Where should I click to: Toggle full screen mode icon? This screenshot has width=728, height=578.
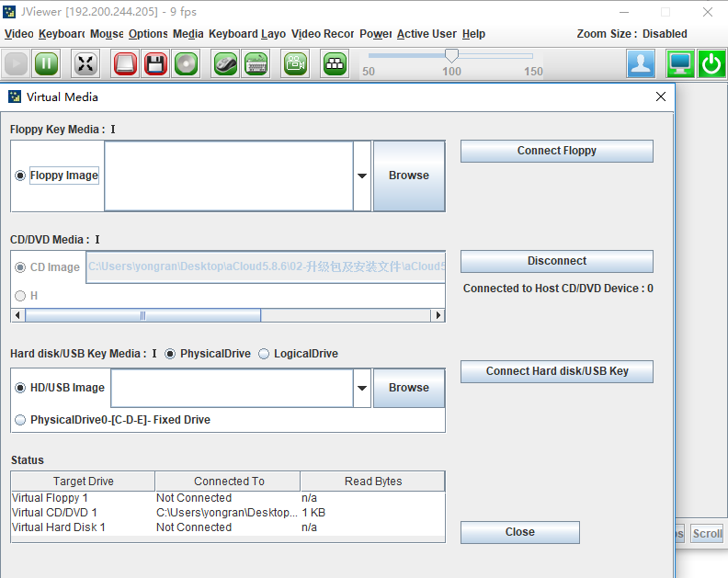[85, 63]
